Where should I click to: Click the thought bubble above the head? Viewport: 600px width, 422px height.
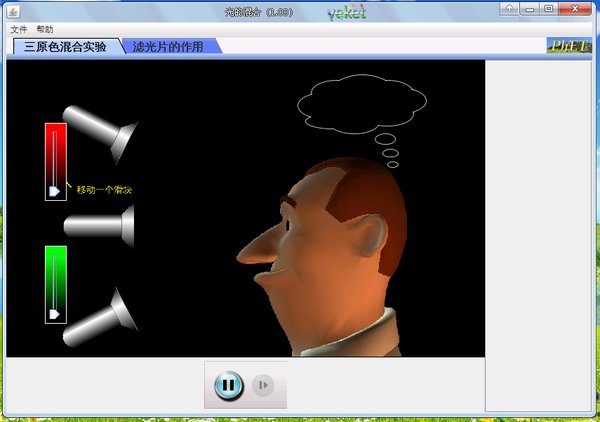(362, 104)
